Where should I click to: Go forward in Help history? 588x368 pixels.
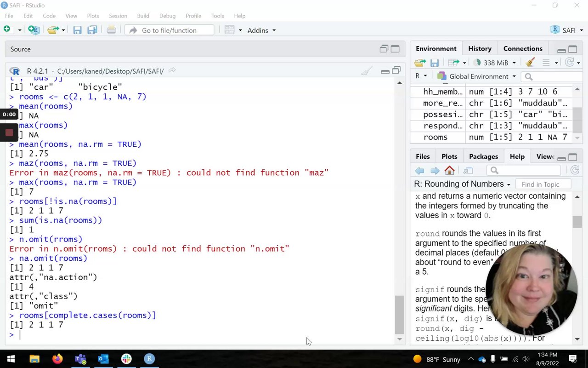(435, 171)
